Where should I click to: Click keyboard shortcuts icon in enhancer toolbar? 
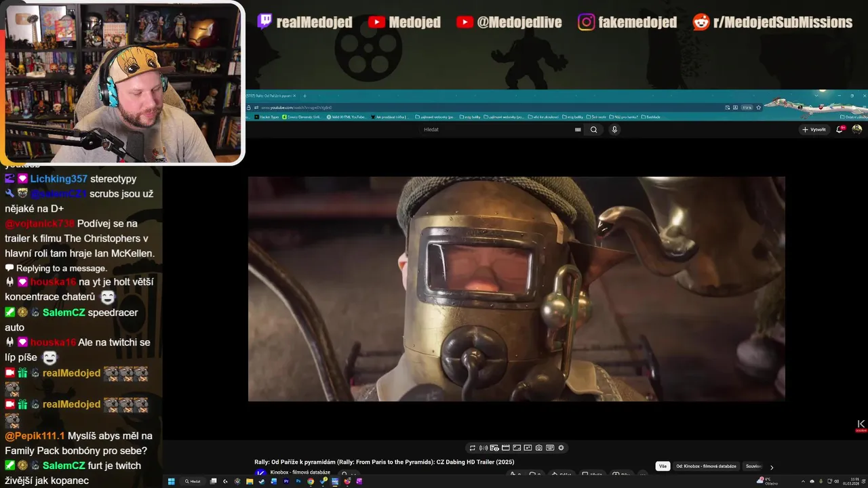[x=550, y=448]
